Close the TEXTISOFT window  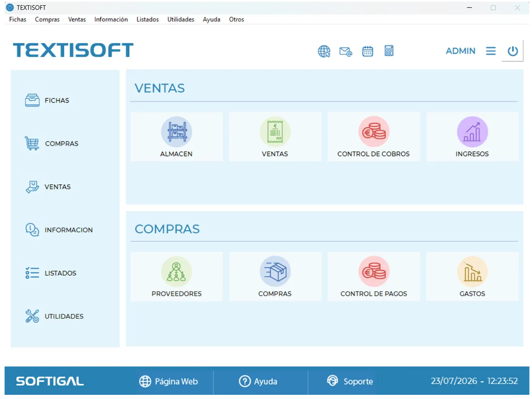(x=517, y=8)
